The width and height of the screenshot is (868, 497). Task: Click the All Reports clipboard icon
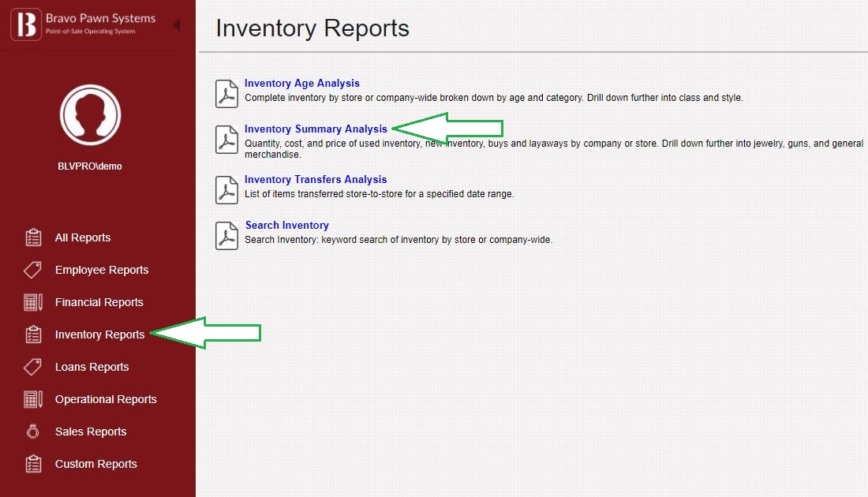(x=33, y=237)
